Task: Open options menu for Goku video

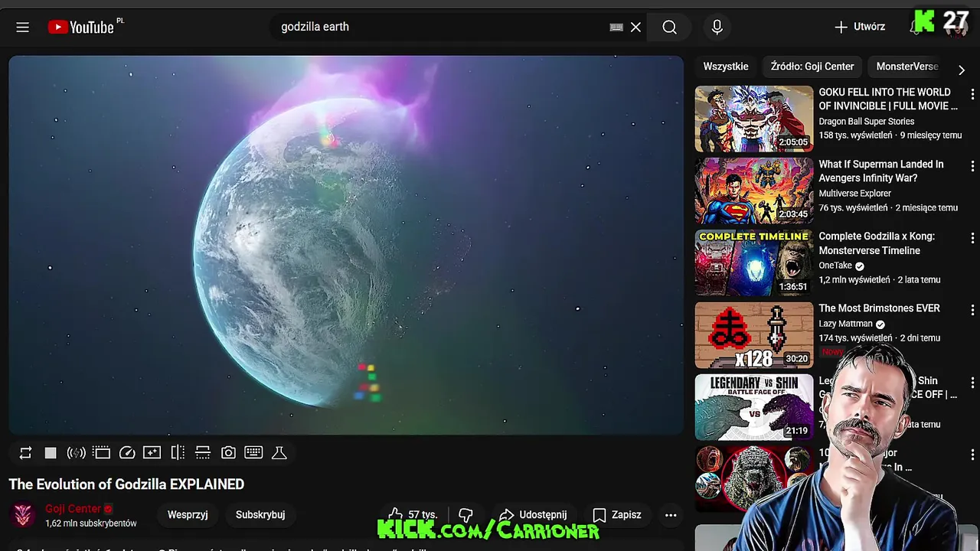Action: click(x=972, y=94)
